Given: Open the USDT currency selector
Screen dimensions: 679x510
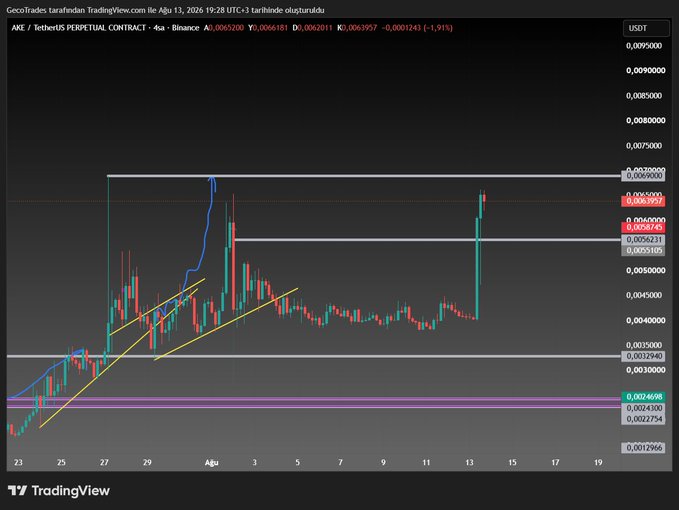Looking at the screenshot, I should point(646,28).
